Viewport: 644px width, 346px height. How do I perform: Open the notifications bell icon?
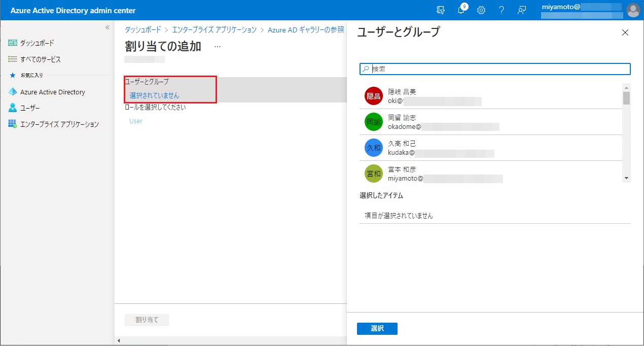click(461, 10)
